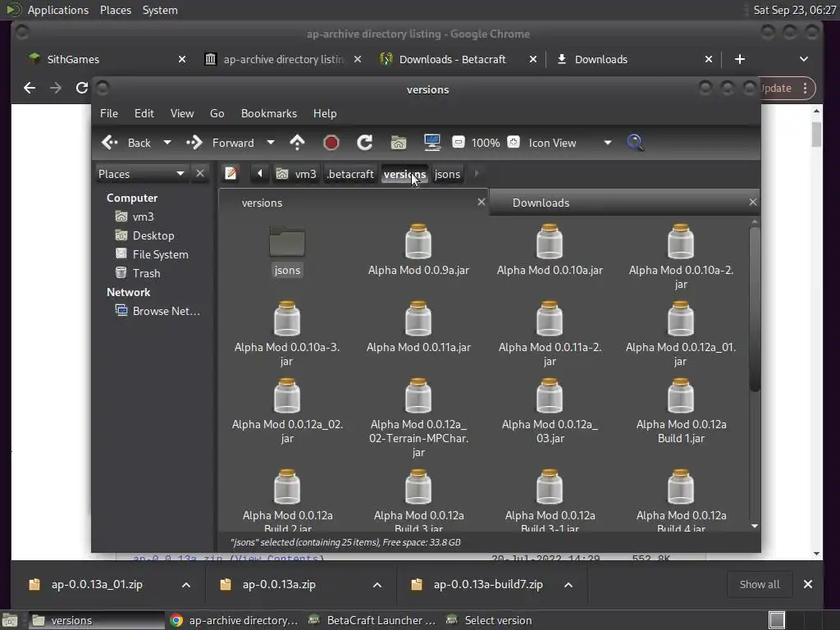The image size is (840, 630).
Task: Click the red Stop loading icon
Action: 331,143
